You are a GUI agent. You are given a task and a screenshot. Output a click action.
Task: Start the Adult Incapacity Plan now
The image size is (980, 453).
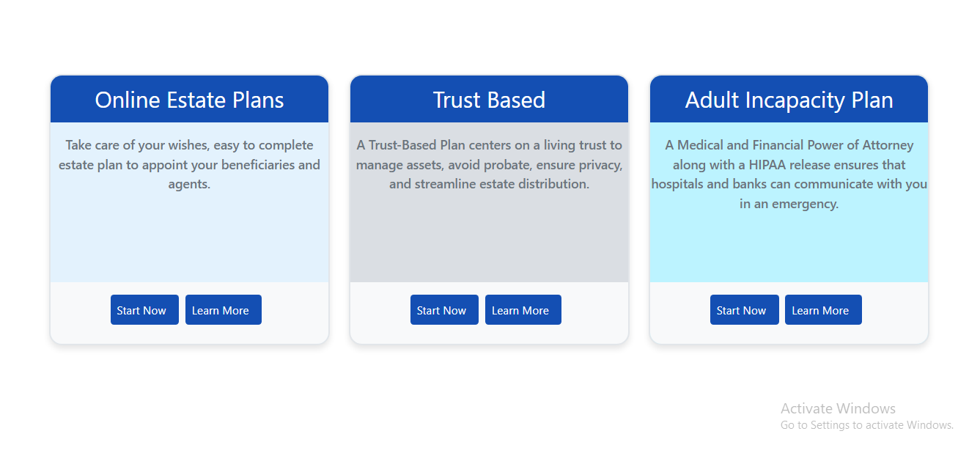point(744,310)
